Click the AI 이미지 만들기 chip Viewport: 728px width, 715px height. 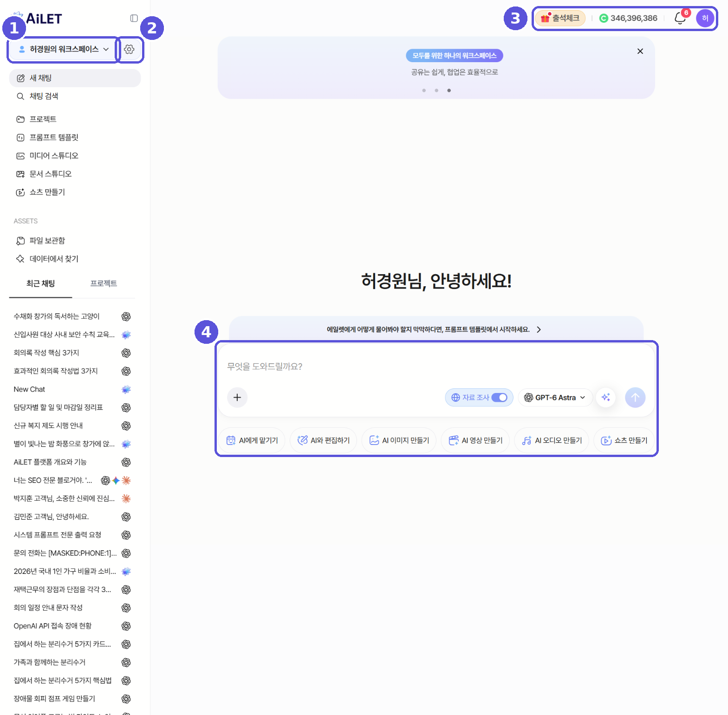(x=399, y=440)
